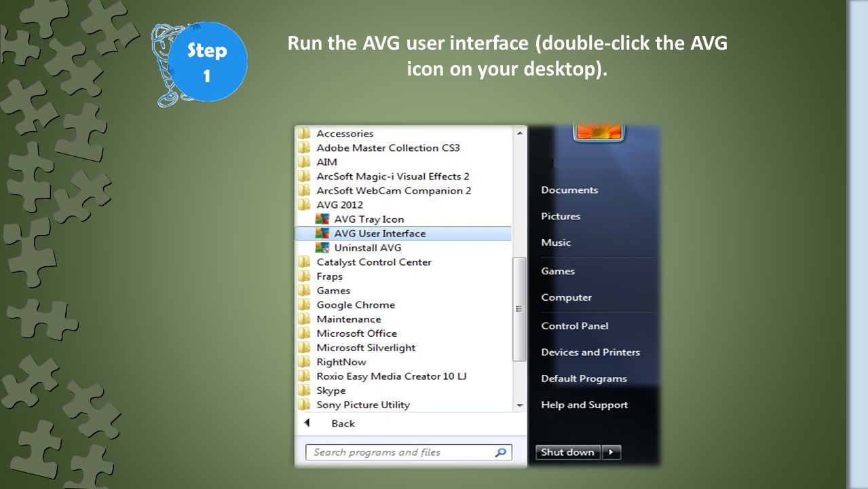Click the Skype folder icon
This screenshot has height=489, width=868.
[x=304, y=391]
